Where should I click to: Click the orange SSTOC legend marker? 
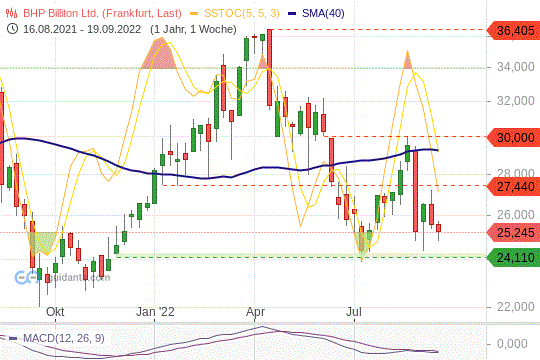coord(194,14)
